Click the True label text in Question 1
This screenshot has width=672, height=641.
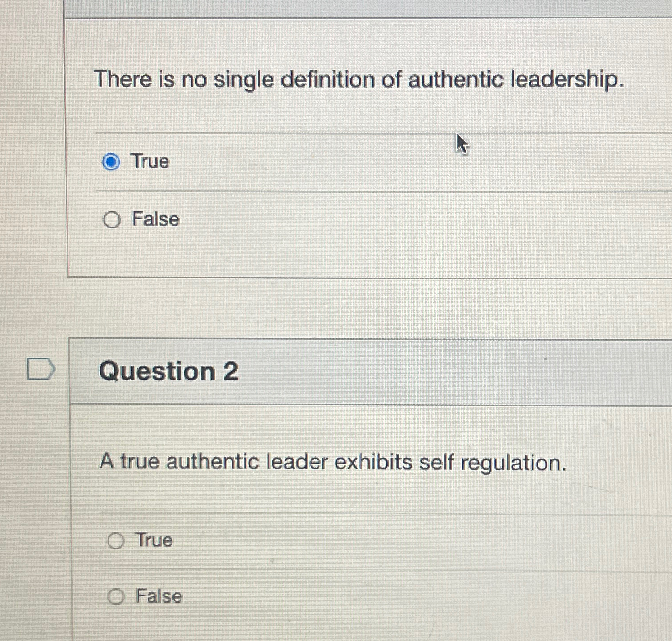(150, 162)
